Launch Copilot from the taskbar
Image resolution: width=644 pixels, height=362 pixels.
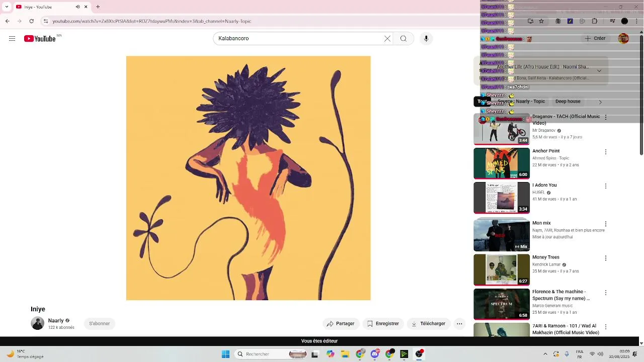point(330,354)
